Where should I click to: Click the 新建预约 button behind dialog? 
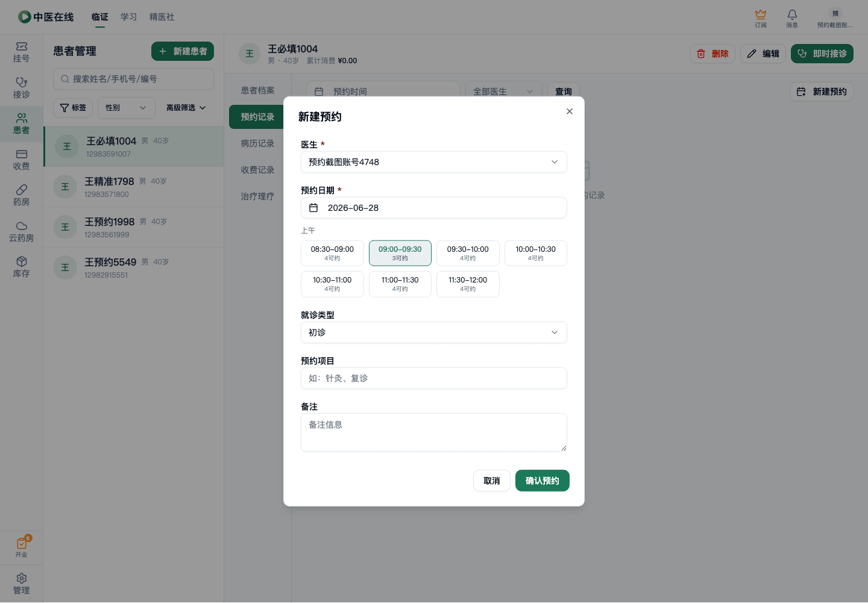click(822, 92)
